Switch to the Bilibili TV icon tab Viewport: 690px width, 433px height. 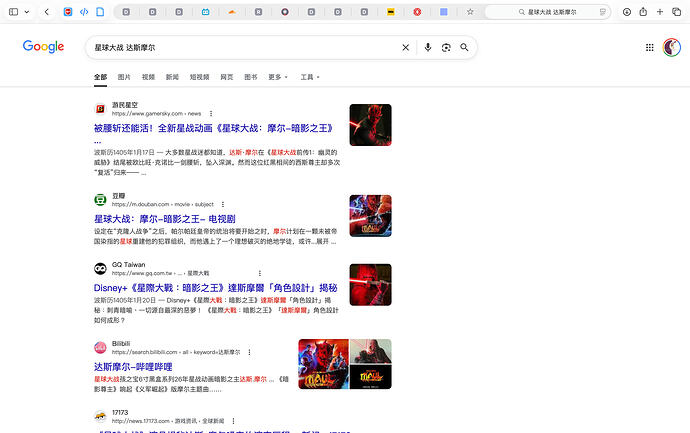point(206,12)
